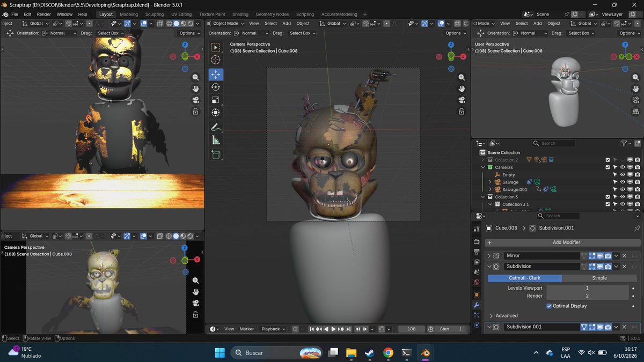Click the Add Modifier button

tap(562, 242)
